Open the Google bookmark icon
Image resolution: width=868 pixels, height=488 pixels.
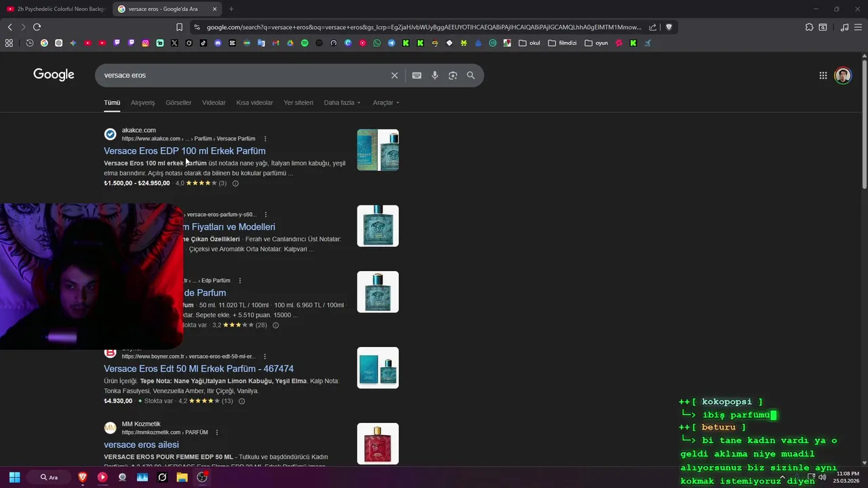point(44,43)
